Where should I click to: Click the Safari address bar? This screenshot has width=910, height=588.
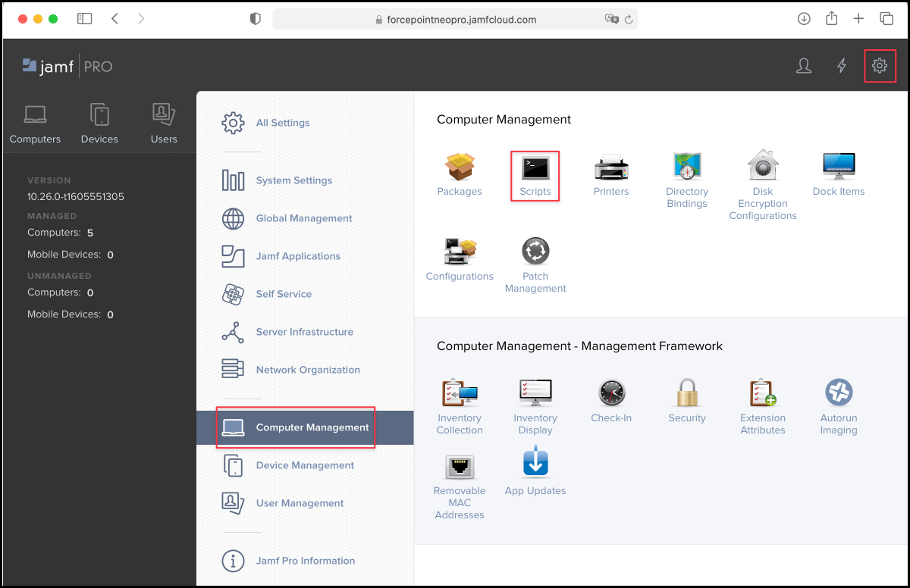455,20
